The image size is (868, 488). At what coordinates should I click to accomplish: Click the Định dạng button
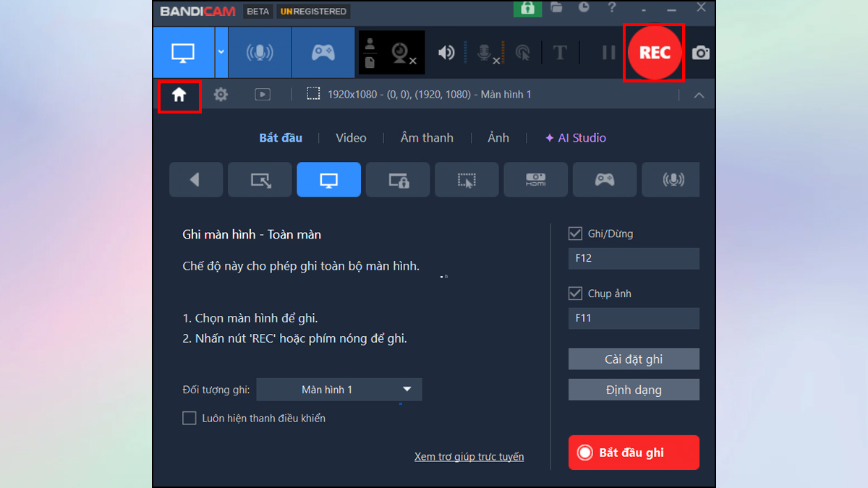pos(634,390)
